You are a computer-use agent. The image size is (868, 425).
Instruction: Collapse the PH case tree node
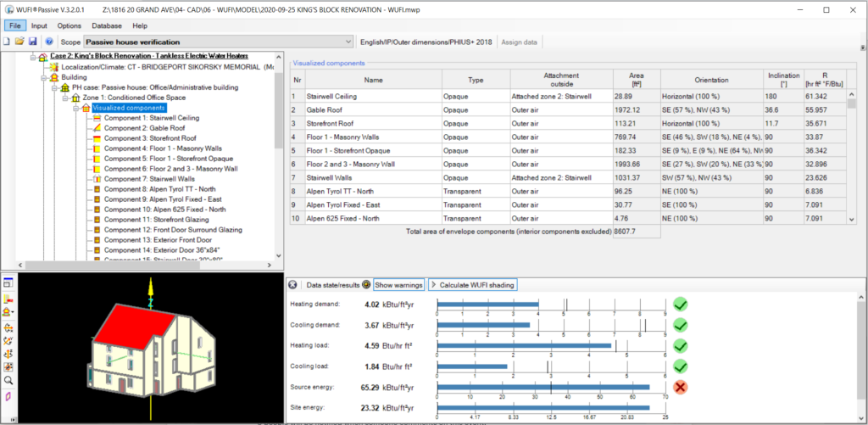[53, 87]
